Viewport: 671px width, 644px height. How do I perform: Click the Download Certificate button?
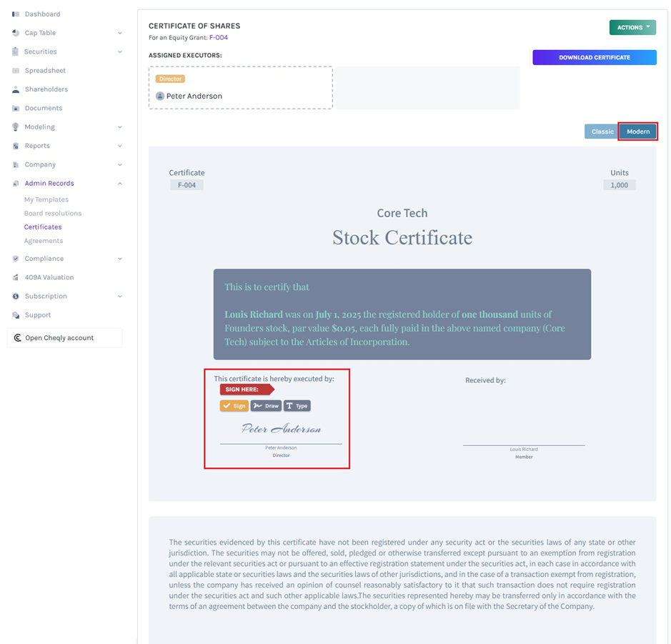(x=594, y=57)
